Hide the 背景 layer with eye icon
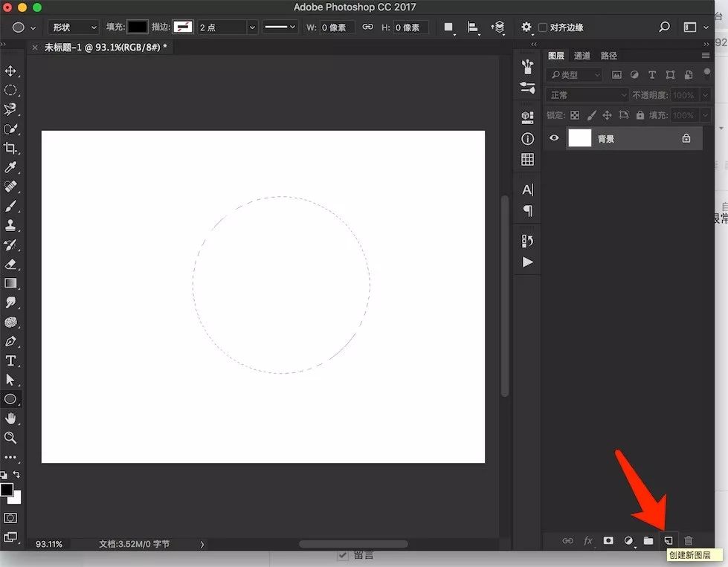This screenshot has width=728, height=567. (554, 138)
